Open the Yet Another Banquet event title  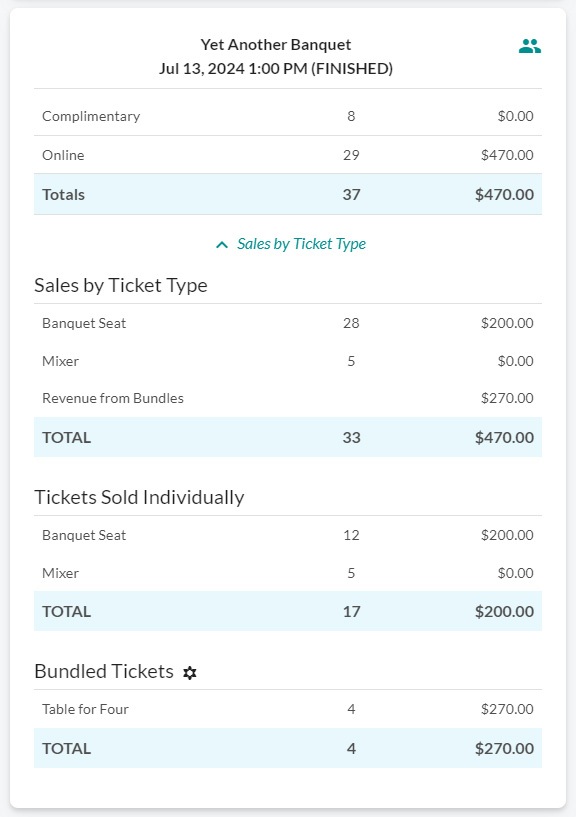point(276,45)
